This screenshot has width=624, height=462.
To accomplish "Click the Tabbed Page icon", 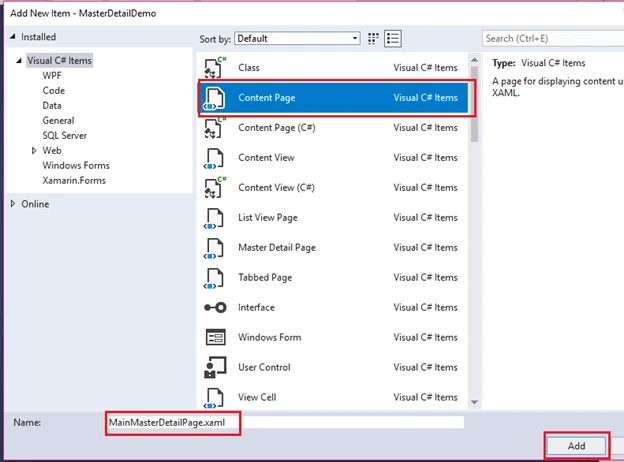I will pos(215,278).
